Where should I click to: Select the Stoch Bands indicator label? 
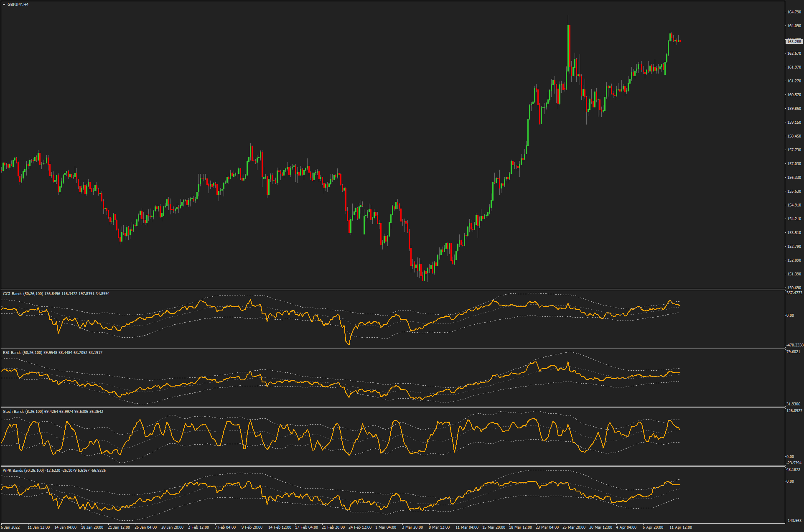13,412
